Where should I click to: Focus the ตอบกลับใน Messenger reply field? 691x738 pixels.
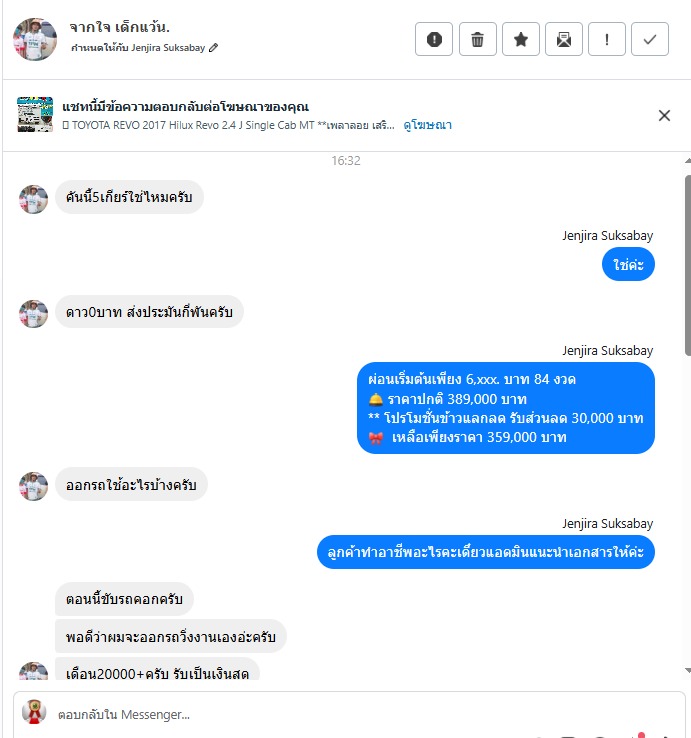pyautogui.click(x=348, y=714)
